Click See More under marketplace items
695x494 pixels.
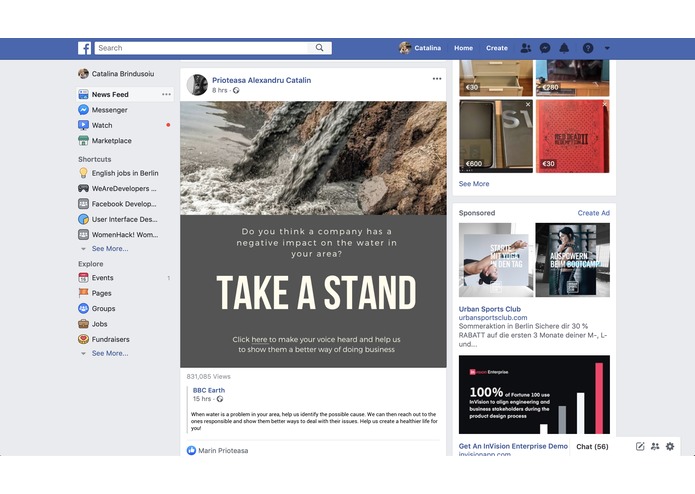pos(474,183)
